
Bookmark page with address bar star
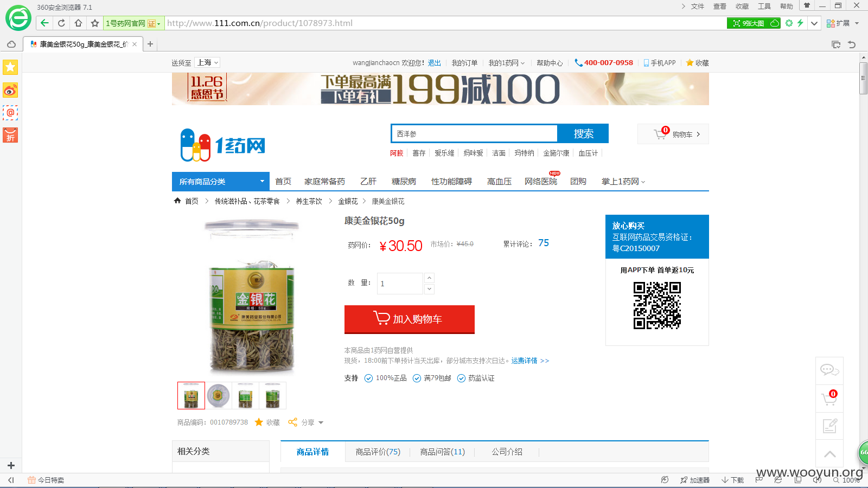click(x=95, y=23)
